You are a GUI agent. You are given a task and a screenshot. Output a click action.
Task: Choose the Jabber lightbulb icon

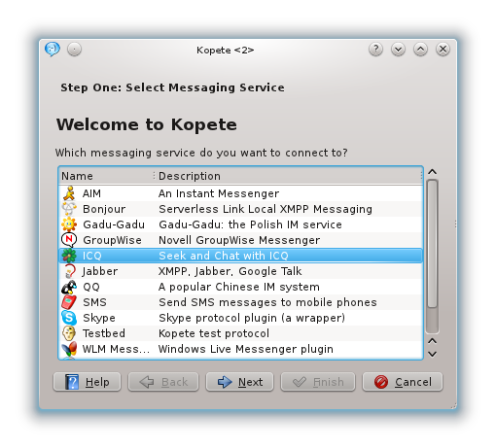tap(69, 271)
